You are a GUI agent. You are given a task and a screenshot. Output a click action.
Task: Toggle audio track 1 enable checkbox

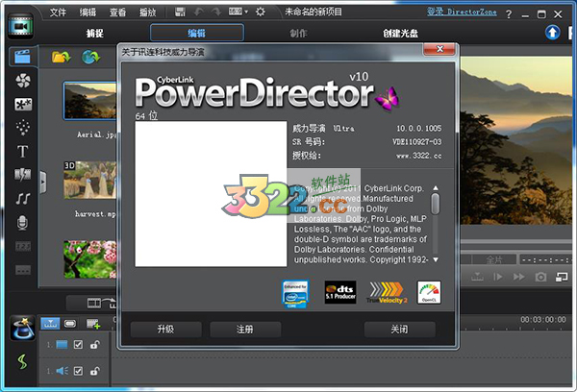(x=78, y=371)
